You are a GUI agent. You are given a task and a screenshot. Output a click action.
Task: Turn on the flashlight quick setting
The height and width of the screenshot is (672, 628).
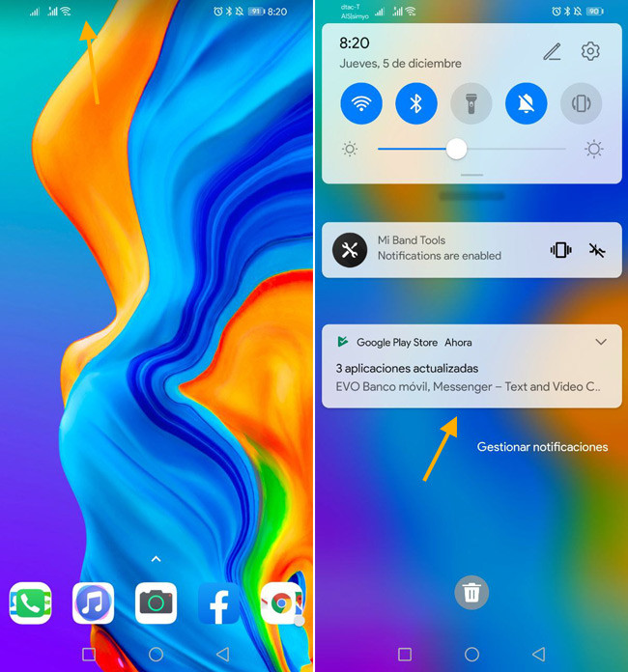[471, 103]
